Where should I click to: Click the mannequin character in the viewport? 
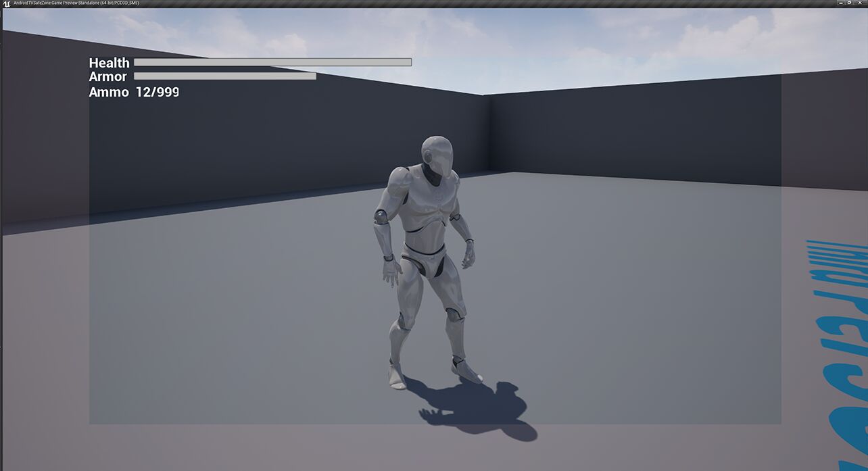click(428, 264)
